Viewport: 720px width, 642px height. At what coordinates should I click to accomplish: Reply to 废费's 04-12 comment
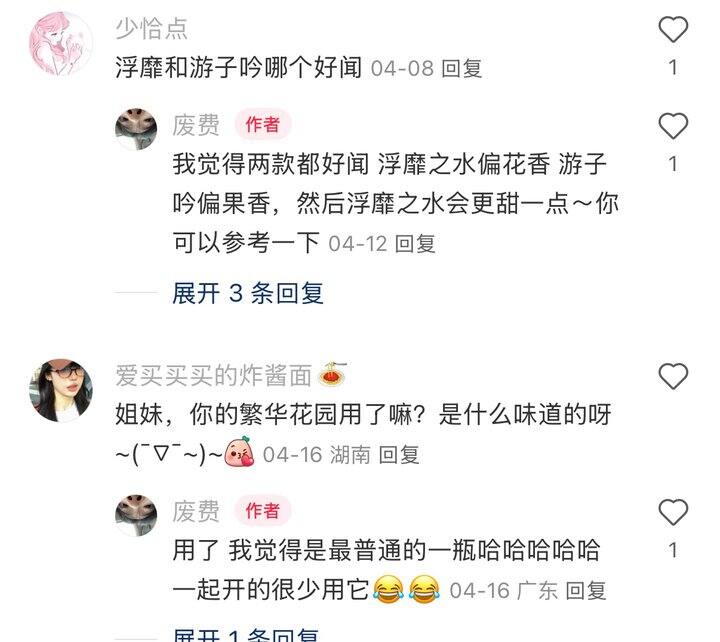[415, 243]
